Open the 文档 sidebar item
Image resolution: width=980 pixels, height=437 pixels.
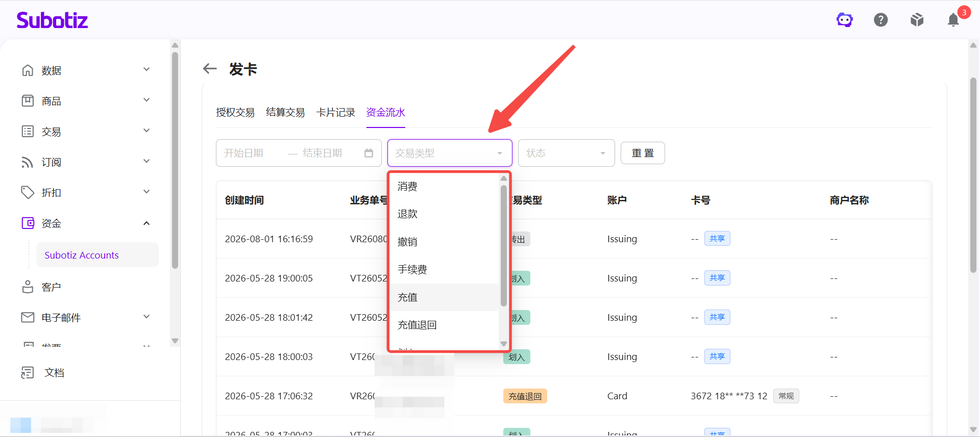tap(54, 373)
